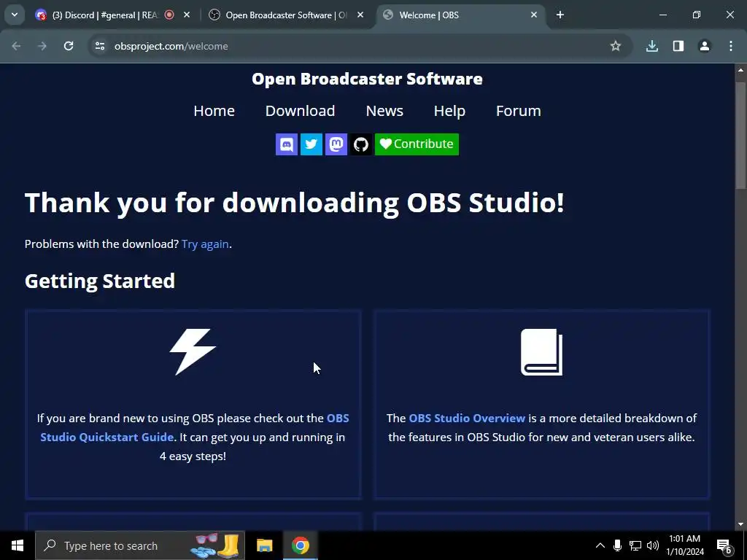Toggle the Chrome side panel icon
The image size is (747, 560).
(x=678, y=46)
